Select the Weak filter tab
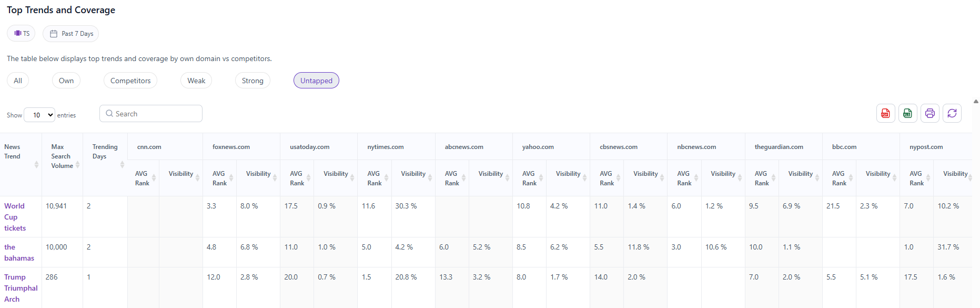Screen dimensions: 980x308 tap(196, 81)
